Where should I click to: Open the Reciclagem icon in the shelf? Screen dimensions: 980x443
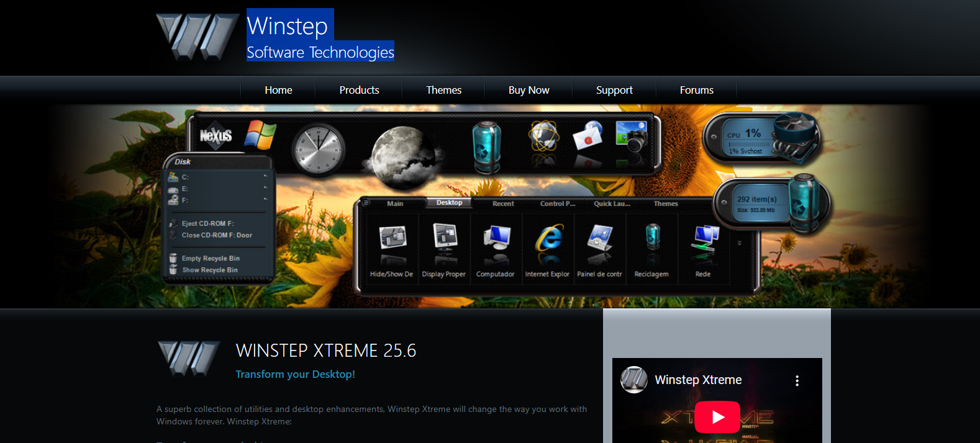tap(652, 236)
